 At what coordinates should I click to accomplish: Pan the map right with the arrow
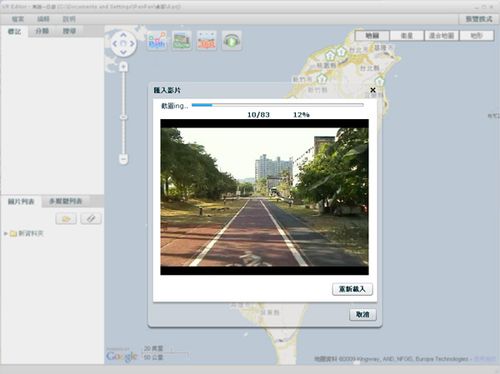coord(132,44)
